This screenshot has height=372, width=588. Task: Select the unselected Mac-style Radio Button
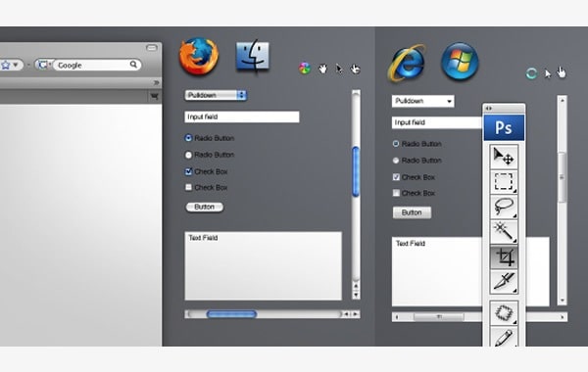[x=188, y=155]
